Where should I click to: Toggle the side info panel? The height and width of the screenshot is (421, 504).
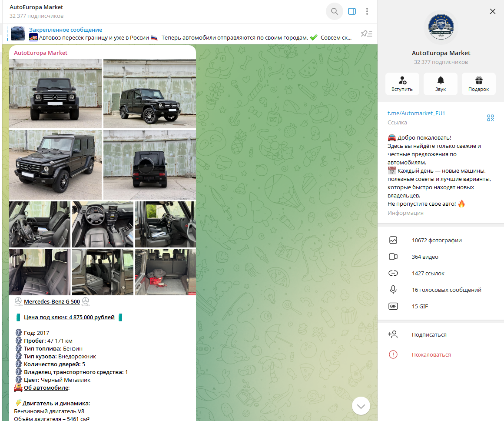352,11
